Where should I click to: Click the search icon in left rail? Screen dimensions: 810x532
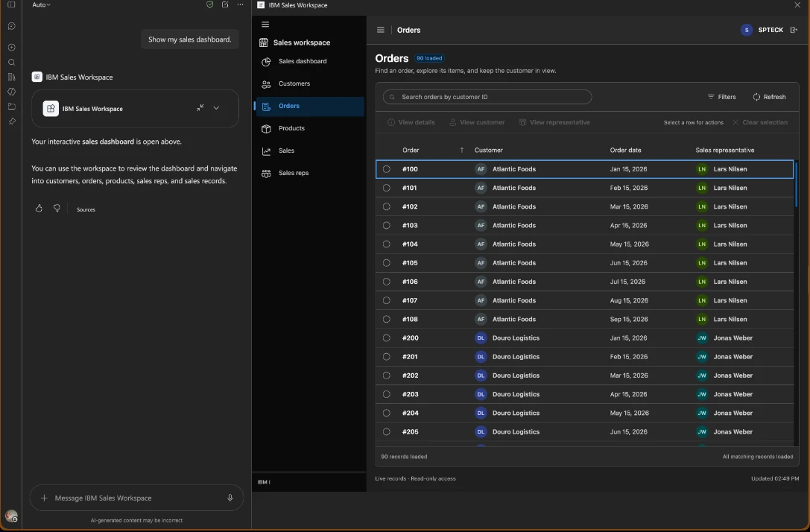[11, 63]
